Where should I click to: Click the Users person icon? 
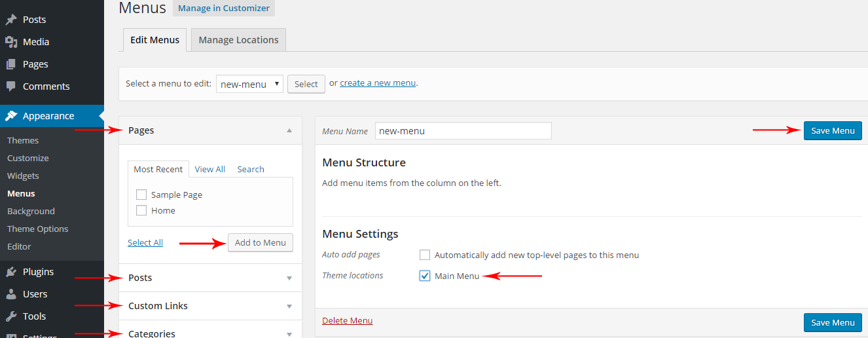(x=11, y=294)
